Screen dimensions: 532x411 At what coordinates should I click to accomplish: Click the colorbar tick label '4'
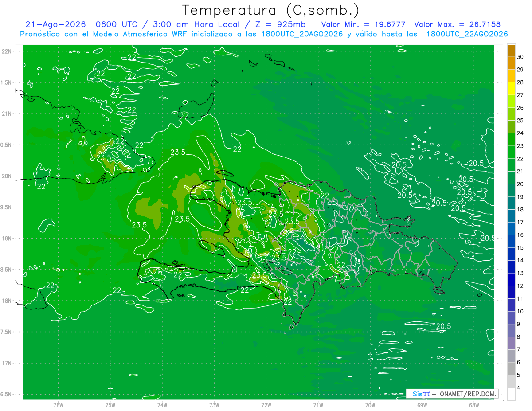(519, 388)
